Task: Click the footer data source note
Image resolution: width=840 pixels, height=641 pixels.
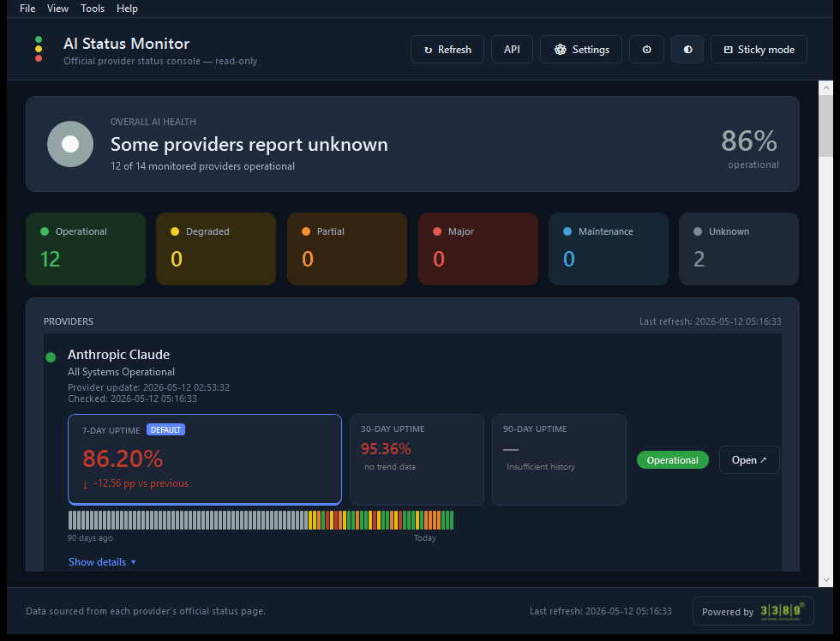Action: tap(146, 611)
